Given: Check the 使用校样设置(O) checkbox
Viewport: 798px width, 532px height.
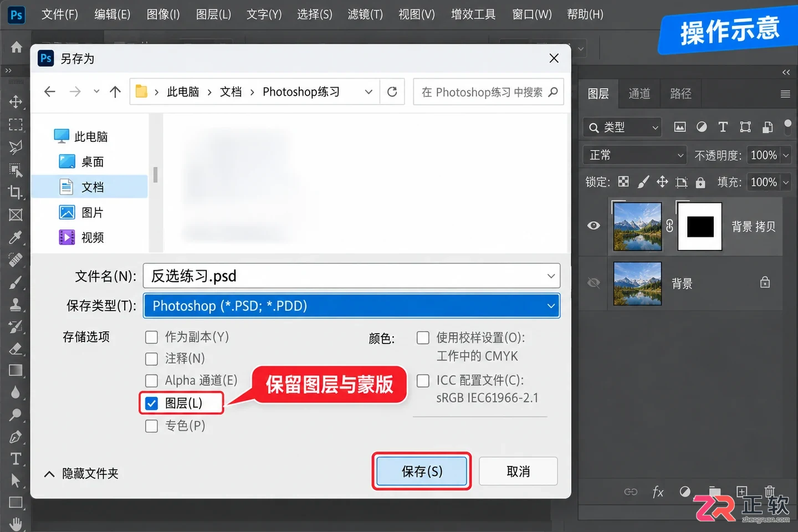Looking at the screenshot, I should click(423, 337).
